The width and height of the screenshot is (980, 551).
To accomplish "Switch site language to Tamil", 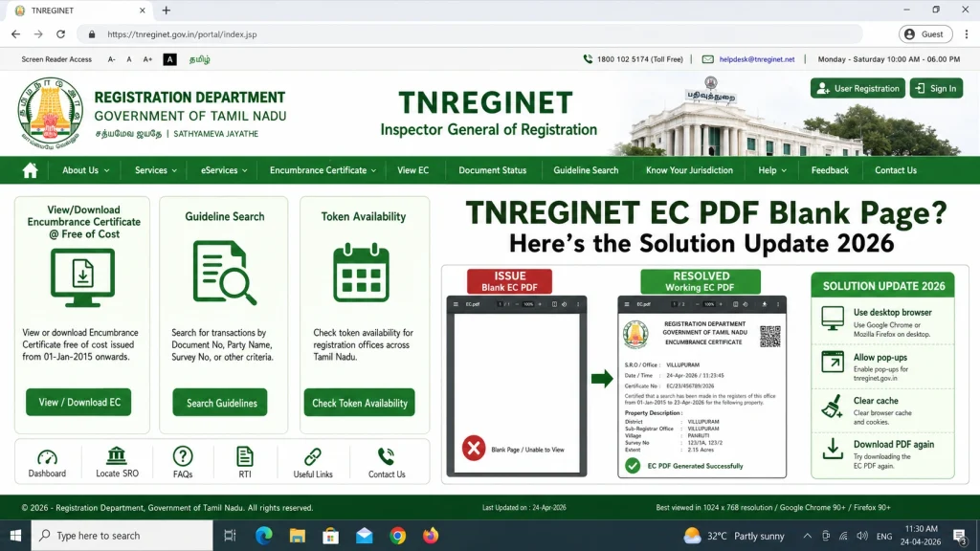I will pos(199,59).
